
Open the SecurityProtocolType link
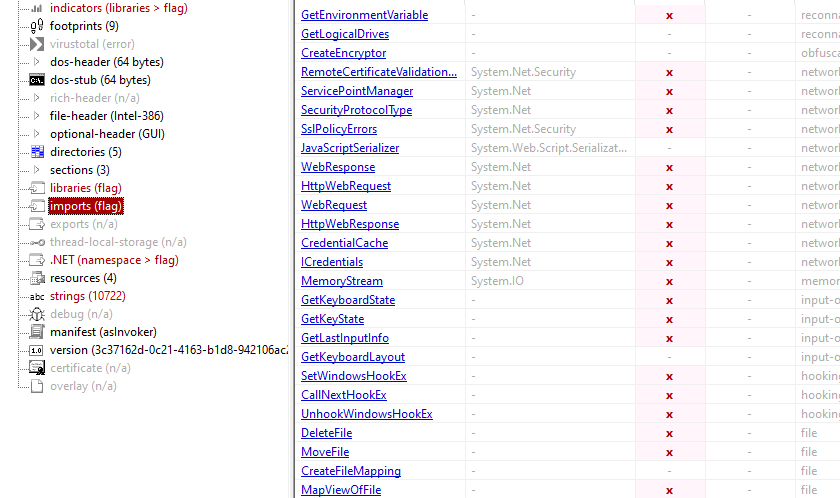(x=356, y=110)
